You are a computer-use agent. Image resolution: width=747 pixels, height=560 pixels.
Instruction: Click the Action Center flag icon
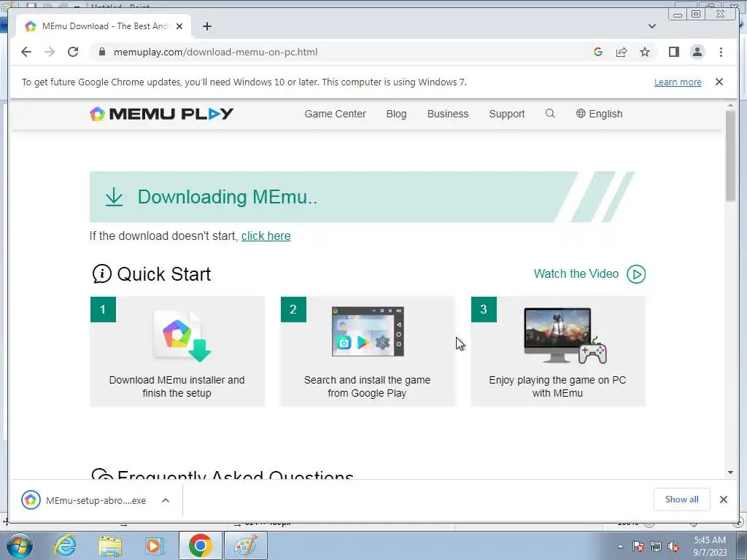[638, 546]
